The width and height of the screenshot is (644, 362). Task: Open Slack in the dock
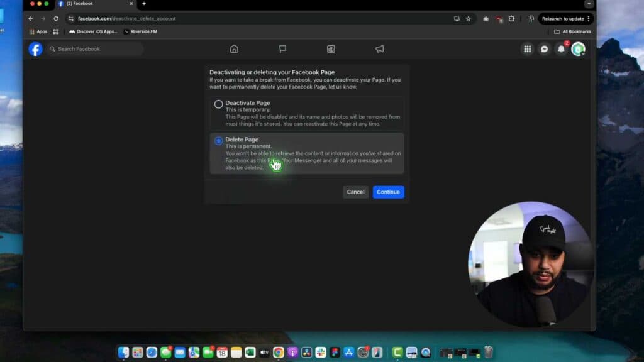[321, 352]
